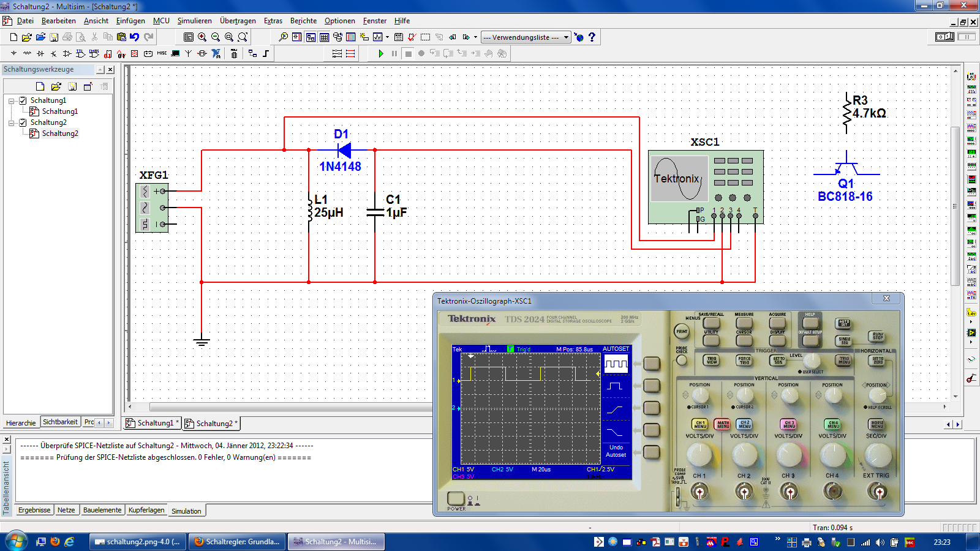Click the electrical rules check icon
Screen dimensions: 980x551
coord(412,37)
